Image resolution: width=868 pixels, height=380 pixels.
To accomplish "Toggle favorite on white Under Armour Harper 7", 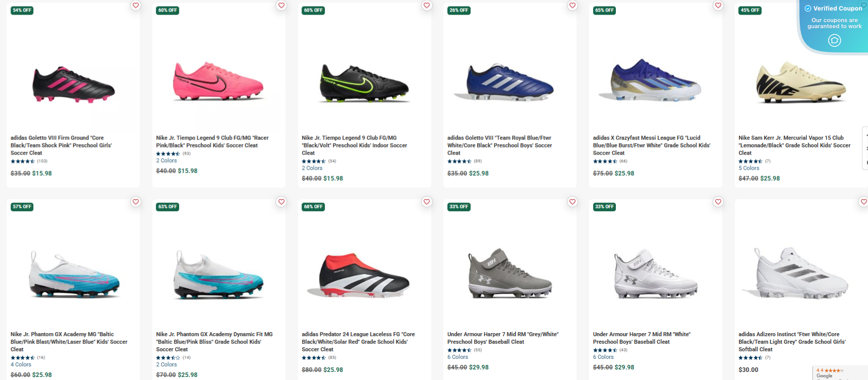I will coord(718,202).
